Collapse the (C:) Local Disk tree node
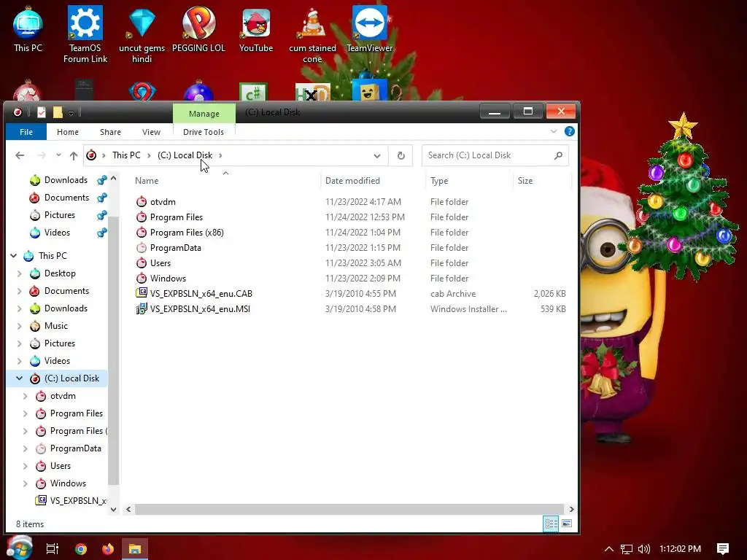 20,378
